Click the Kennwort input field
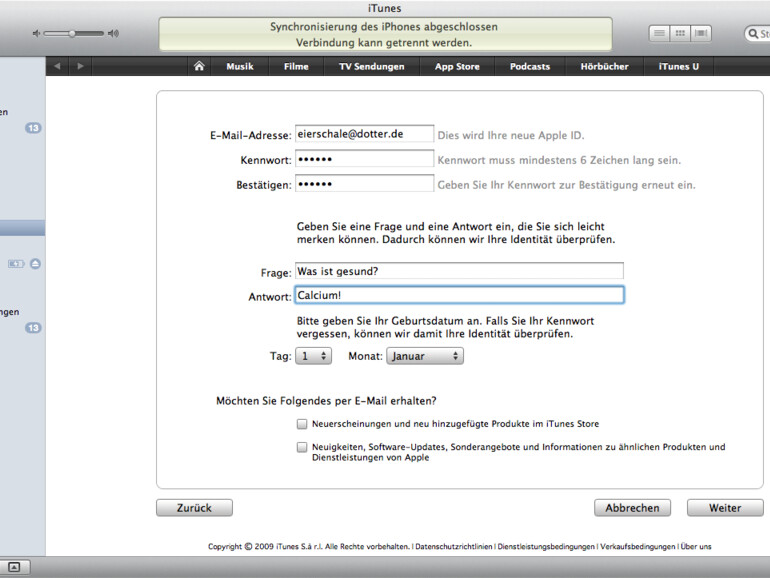The height and width of the screenshot is (578, 770). [364, 159]
